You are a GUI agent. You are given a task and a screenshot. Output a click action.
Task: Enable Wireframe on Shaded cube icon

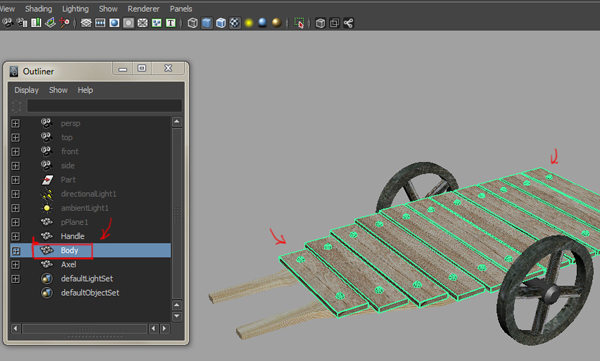(221, 23)
